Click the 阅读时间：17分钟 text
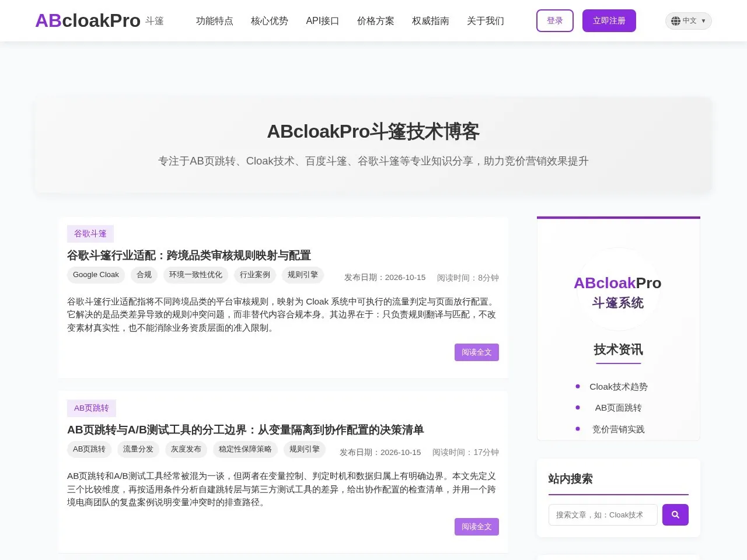The width and height of the screenshot is (747, 560). click(x=466, y=452)
